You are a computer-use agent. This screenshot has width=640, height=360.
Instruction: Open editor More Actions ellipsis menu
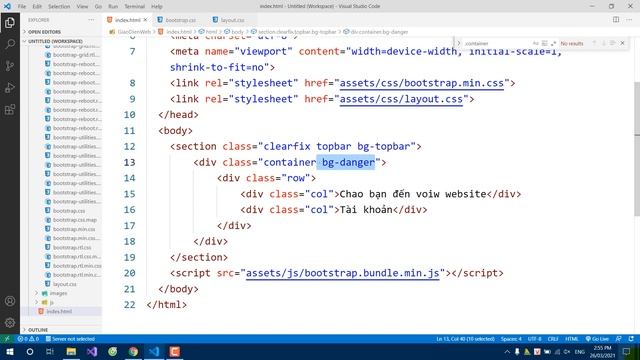629,20
